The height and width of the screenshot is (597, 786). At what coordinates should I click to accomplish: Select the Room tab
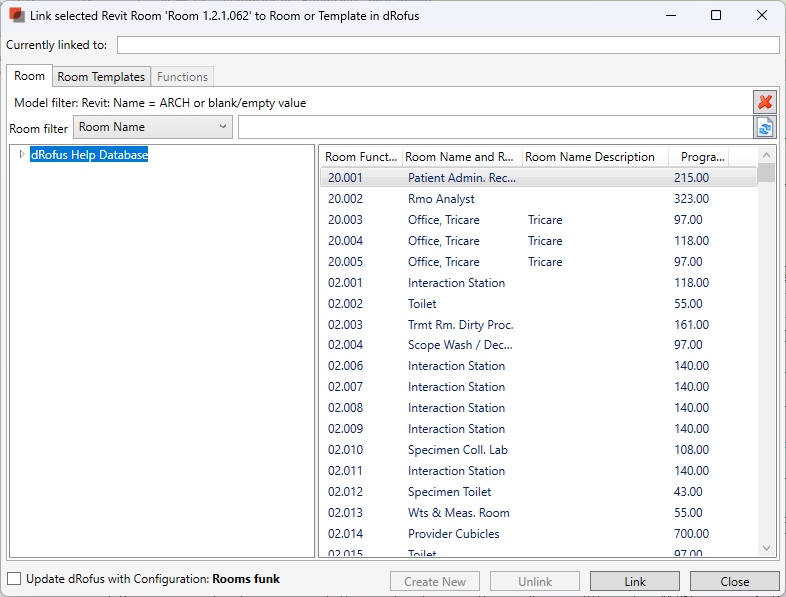[29, 76]
